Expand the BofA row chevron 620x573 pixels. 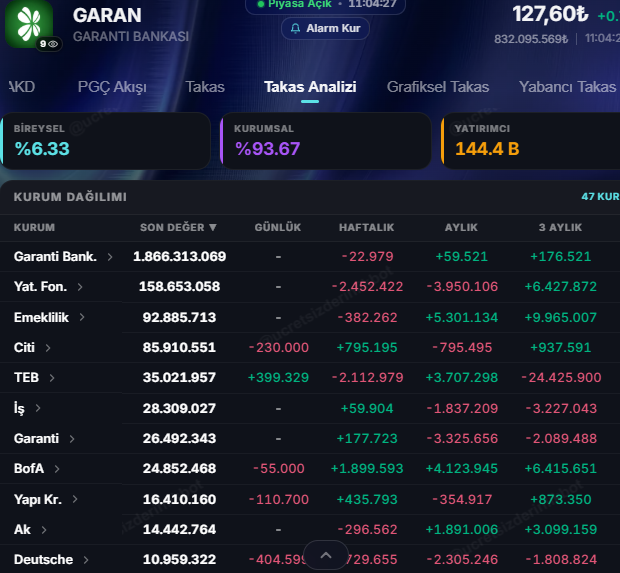tap(57, 469)
